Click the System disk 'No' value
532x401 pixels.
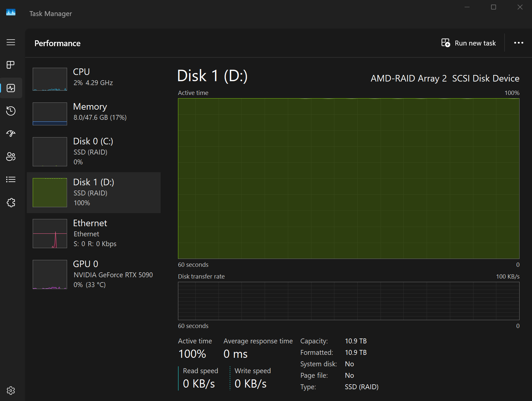tap(349, 364)
